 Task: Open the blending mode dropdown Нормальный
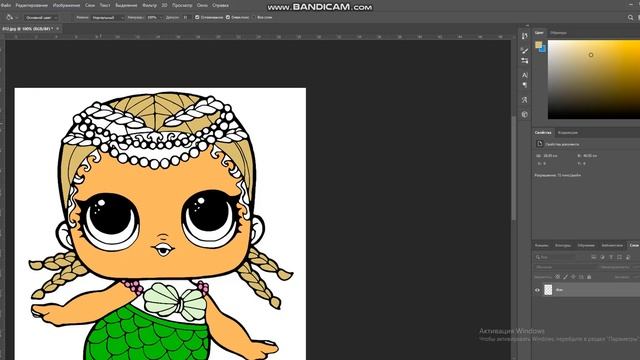click(x=107, y=18)
